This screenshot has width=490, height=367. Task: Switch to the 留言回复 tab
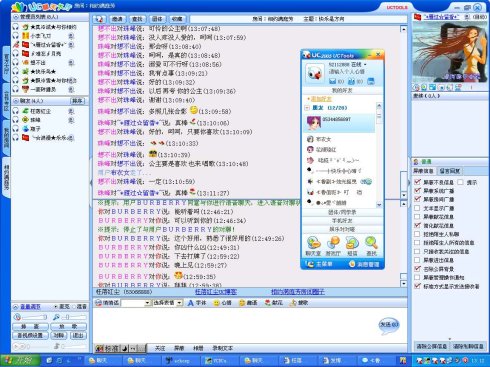(x=450, y=171)
